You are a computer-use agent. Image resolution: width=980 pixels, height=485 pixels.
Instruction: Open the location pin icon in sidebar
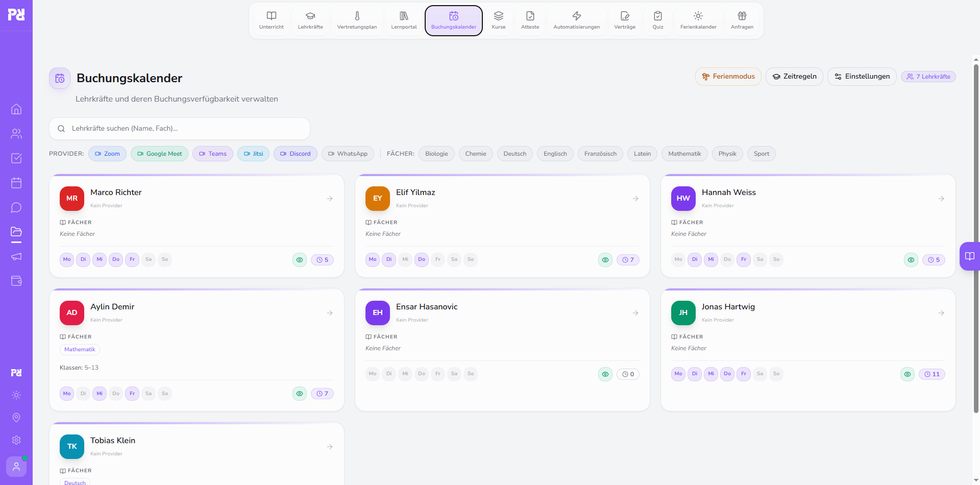click(16, 418)
